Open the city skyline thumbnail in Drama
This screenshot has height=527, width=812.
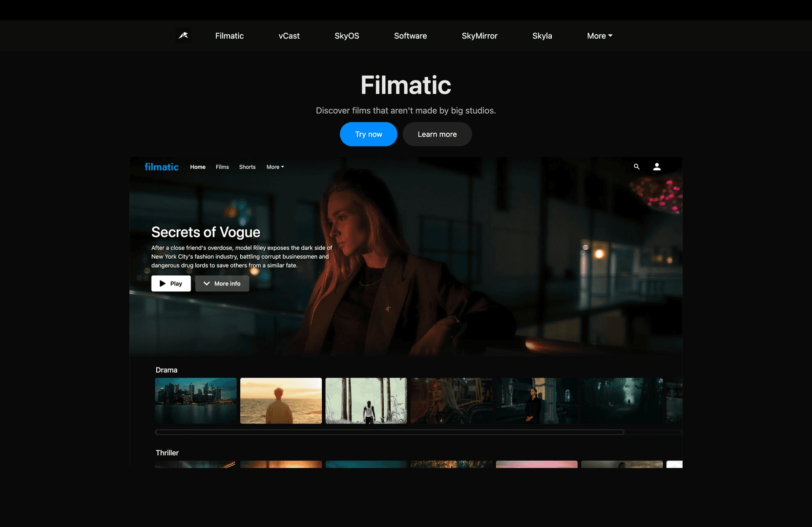click(x=196, y=401)
